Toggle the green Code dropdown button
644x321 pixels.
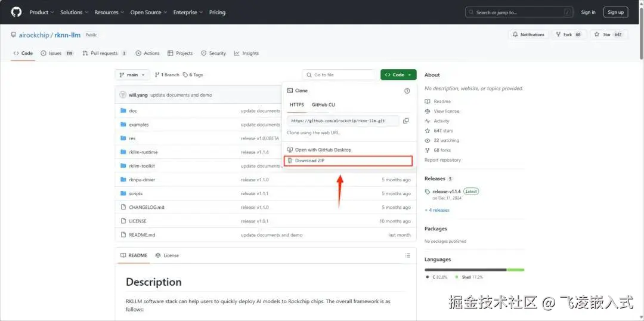[398, 75]
